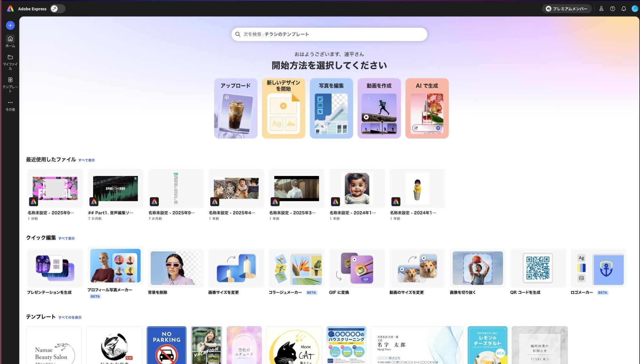Open その他 more options in sidebar
640x364 pixels.
point(10,106)
